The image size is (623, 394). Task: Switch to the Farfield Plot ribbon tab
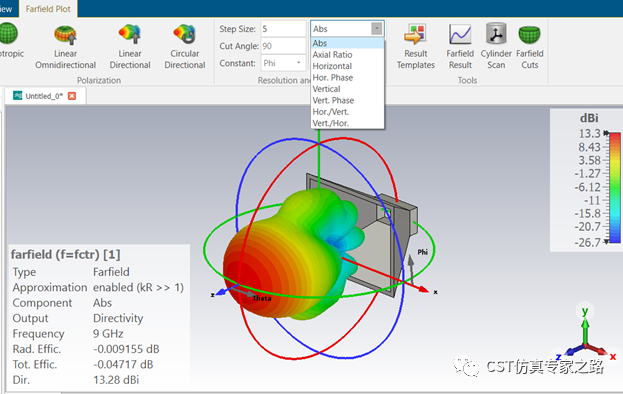(48, 9)
